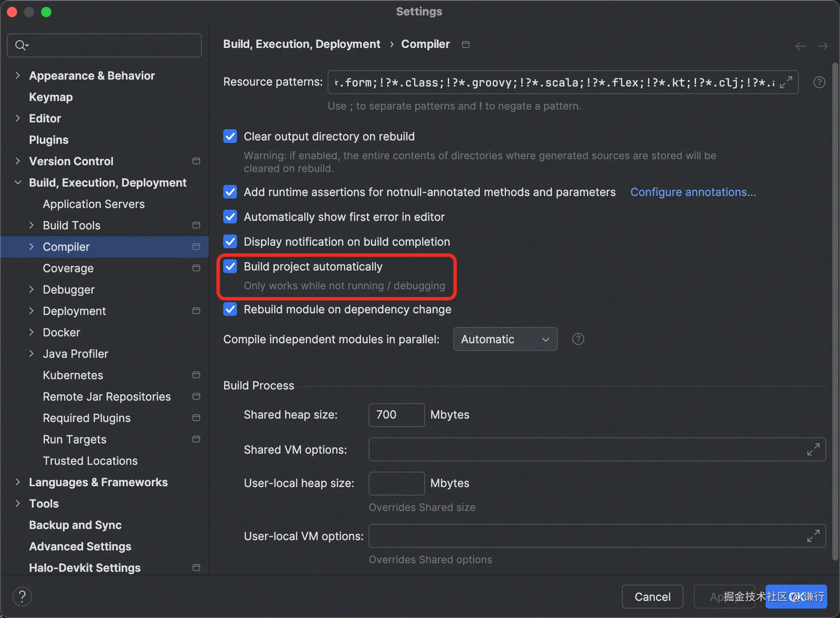Click the back navigation arrow

click(x=800, y=46)
